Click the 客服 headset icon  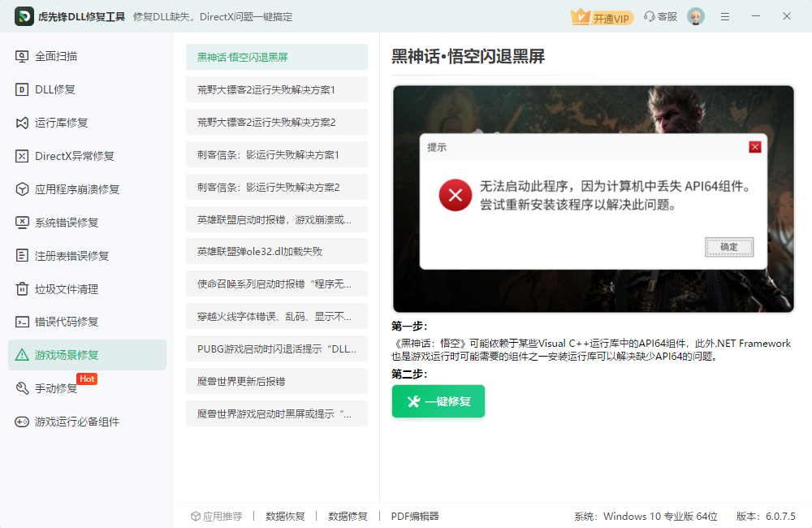point(650,16)
